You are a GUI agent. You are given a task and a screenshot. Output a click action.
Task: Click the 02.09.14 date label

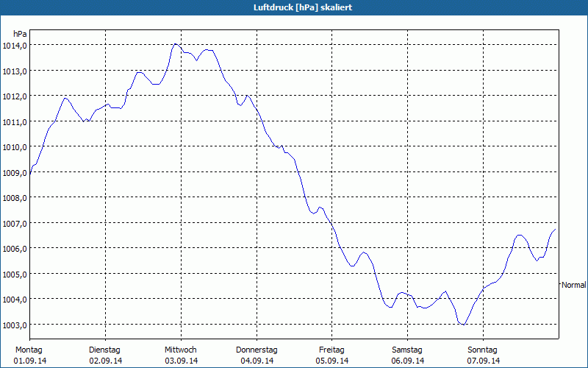(x=106, y=361)
